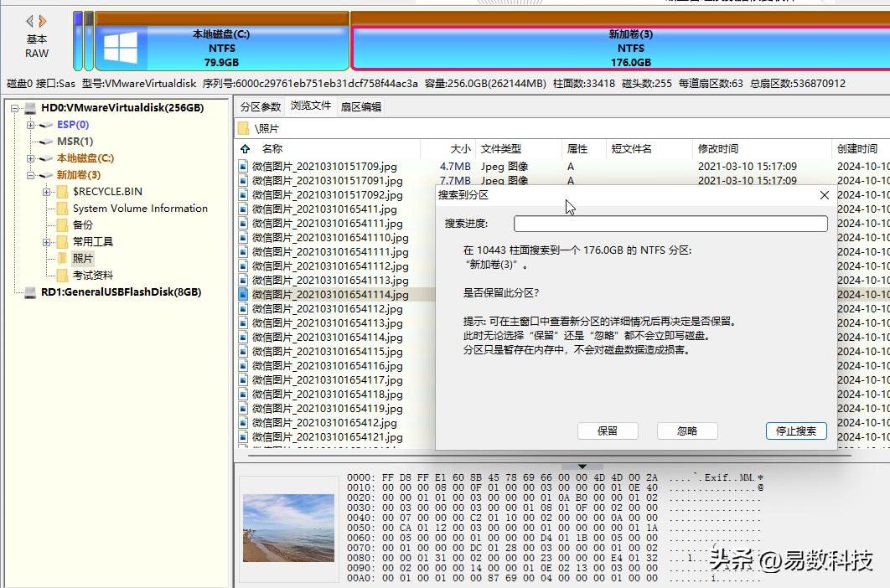Collapse the HD0:VMwareVirtualdisk(256GB) node
The image size is (890, 588).
(x=13, y=108)
